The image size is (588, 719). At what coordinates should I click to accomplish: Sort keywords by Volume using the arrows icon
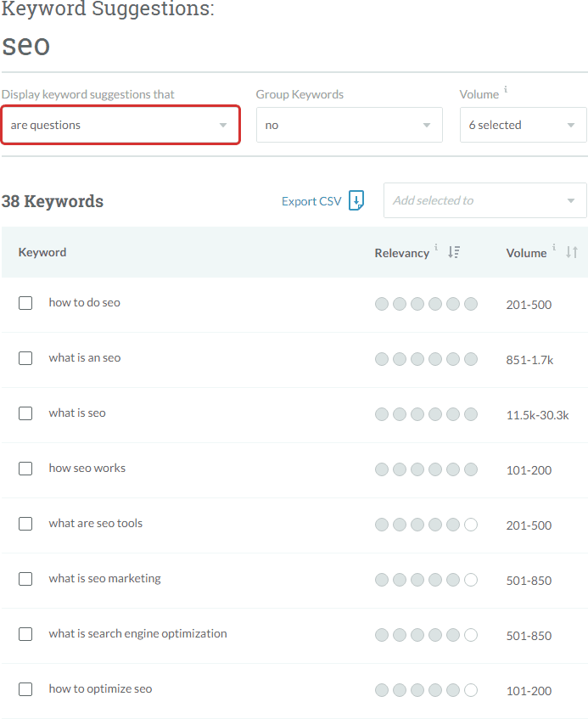[x=572, y=252]
